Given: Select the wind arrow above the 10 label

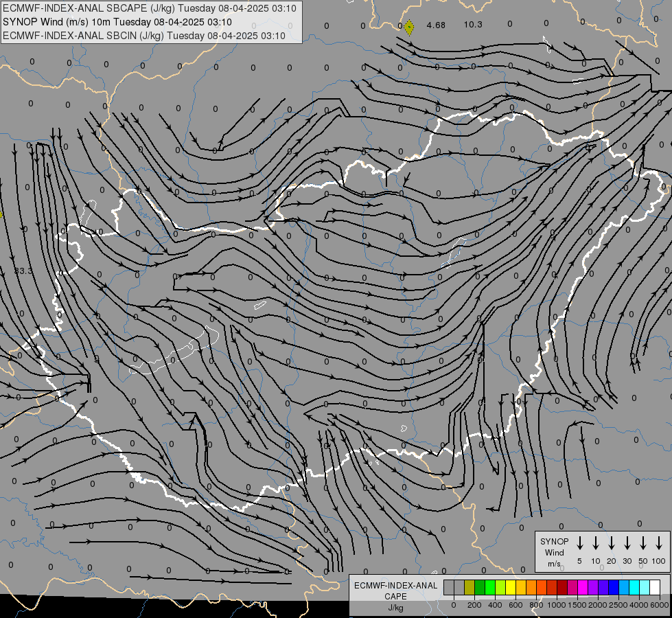Looking at the screenshot, I should (596, 543).
